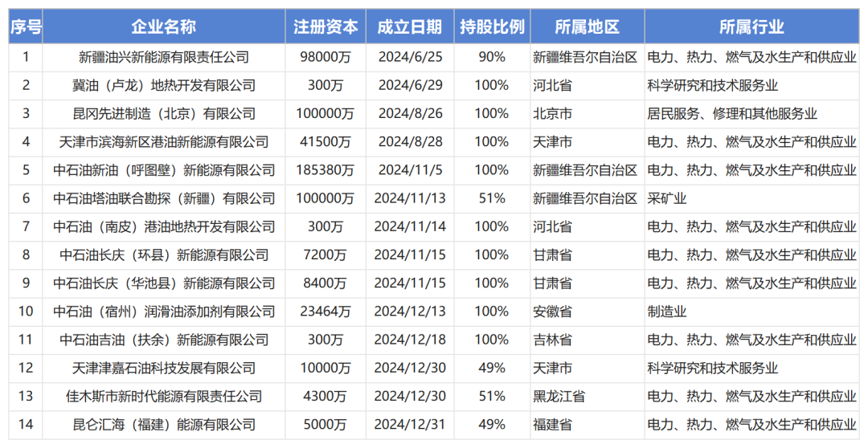Image resolution: width=868 pixels, height=448 pixels.
Task: Click 黑龙江省 region cell
Action: point(588,396)
